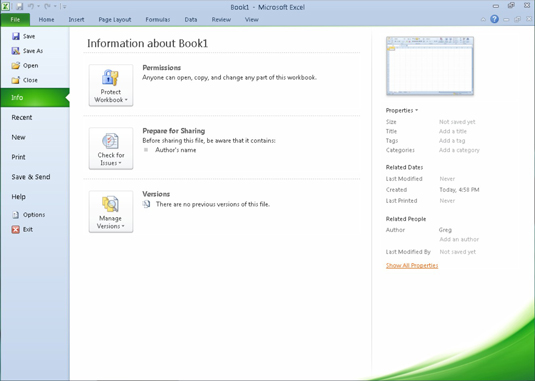The image size is (535, 381).
Task: Minimize the ribbon with the caret icon
Action: coord(483,19)
